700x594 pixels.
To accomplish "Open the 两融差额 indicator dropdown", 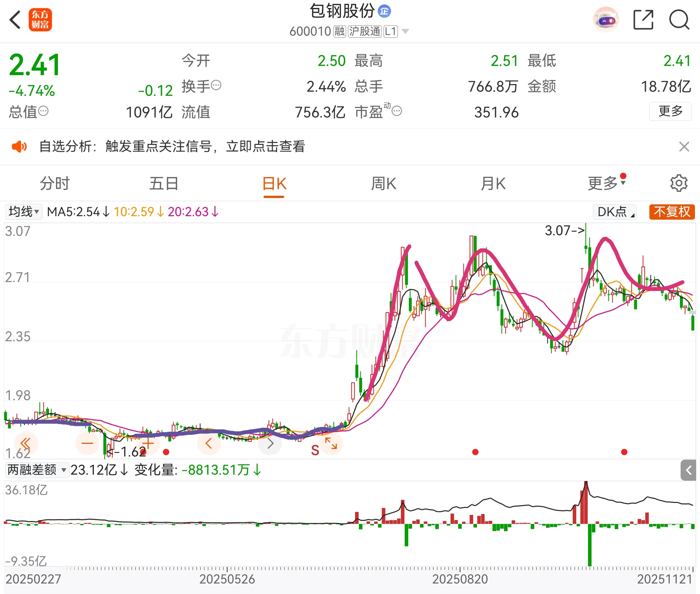I will pyautogui.click(x=37, y=470).
